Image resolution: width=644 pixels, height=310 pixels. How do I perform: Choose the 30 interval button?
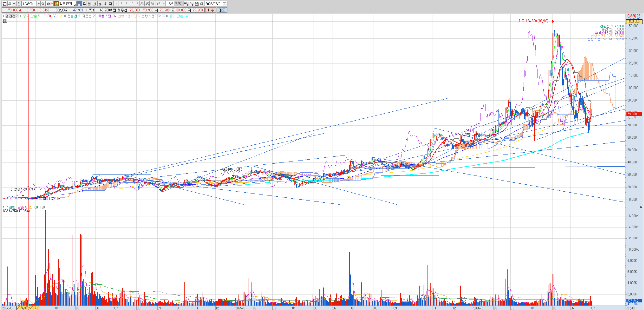tap(142, 4)
